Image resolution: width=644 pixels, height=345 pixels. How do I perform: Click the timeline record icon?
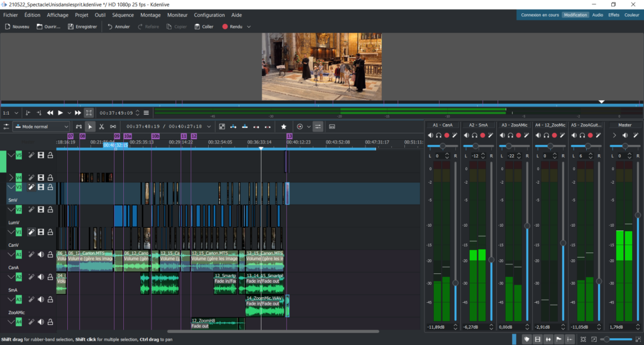pos(300,127)
